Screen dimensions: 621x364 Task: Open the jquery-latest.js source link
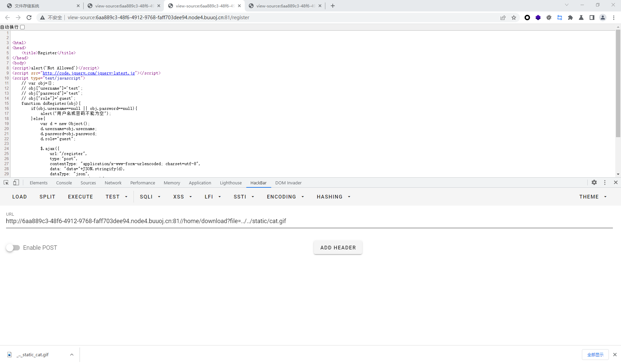pos(89,73)
